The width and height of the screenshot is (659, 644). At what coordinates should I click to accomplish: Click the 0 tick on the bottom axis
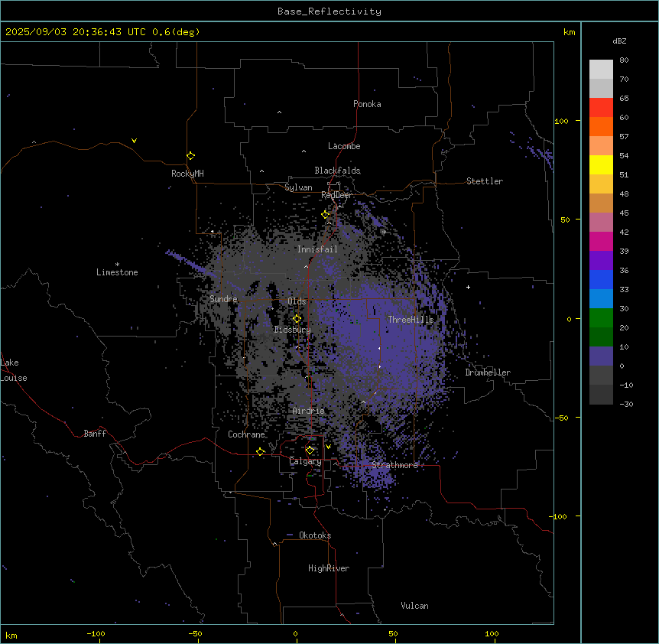tap(295, 633)
